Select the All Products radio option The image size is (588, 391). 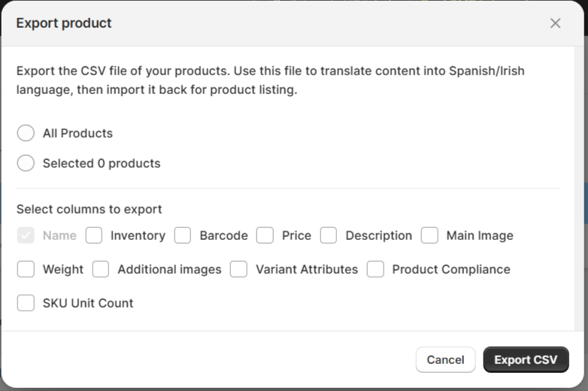(26, 133)
